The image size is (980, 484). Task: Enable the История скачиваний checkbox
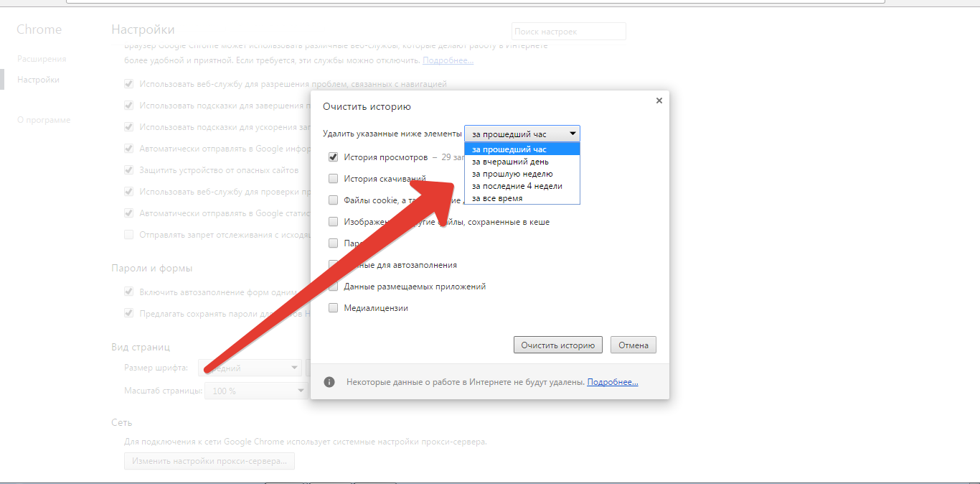(333, 179)
